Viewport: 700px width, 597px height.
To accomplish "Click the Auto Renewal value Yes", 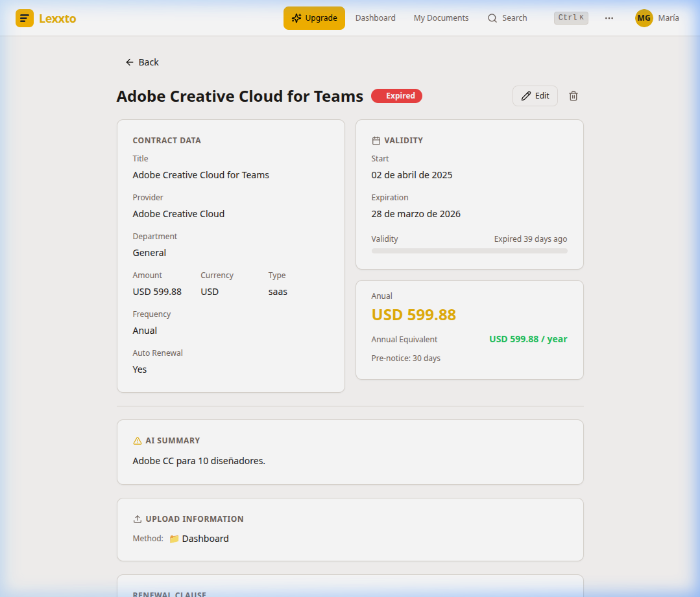I will tap(139, 369).
